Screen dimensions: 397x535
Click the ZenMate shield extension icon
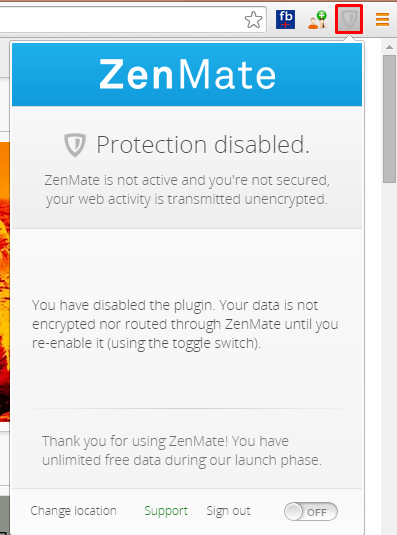pyautogui.click(x=349, y=19)
